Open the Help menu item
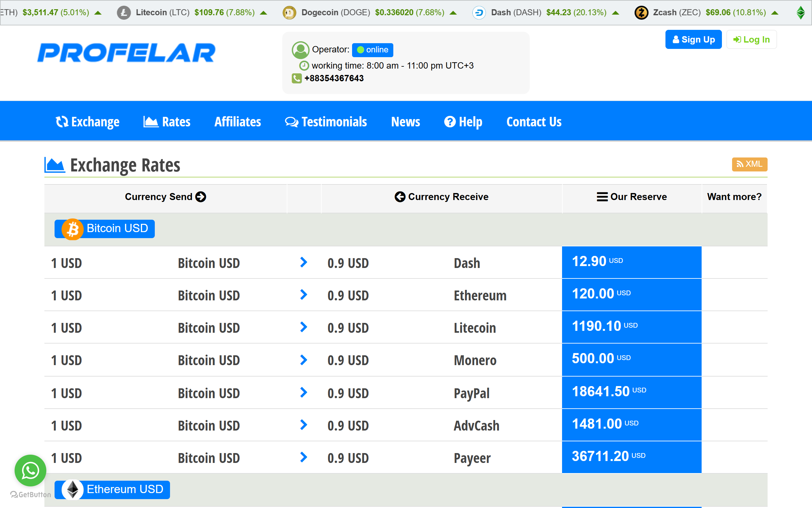 tap(463, 122)
